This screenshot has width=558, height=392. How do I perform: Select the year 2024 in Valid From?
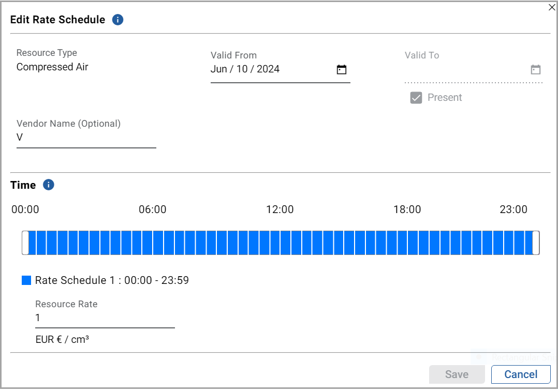pos(268,69)
